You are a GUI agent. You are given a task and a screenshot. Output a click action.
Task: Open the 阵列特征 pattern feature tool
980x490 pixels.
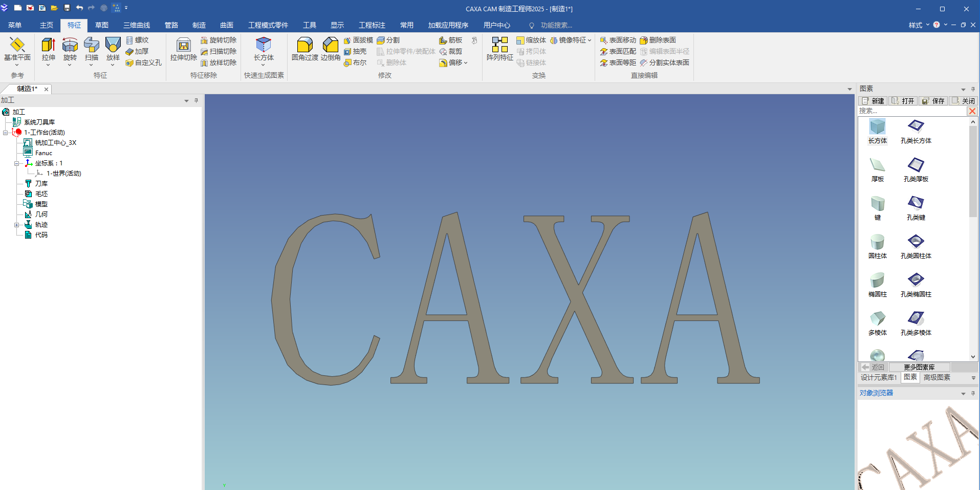(x=499, y=47)
